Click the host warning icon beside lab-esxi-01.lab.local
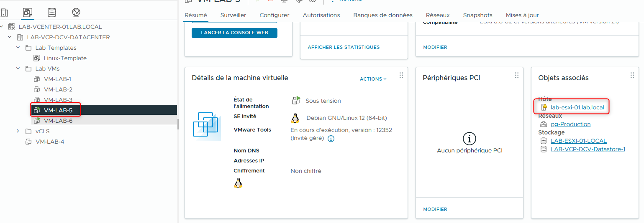Screen dimensions: 644x223 (544, 107)
